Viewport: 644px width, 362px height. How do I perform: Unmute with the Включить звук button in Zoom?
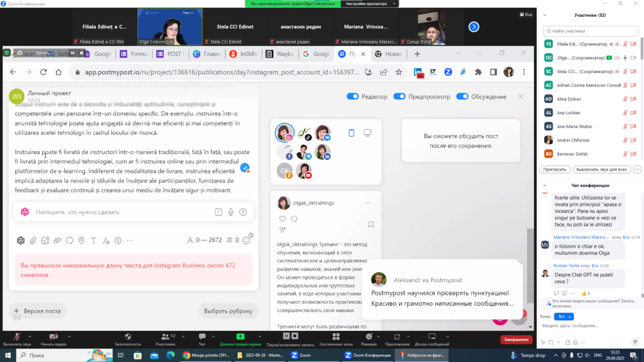click(17, 339)
